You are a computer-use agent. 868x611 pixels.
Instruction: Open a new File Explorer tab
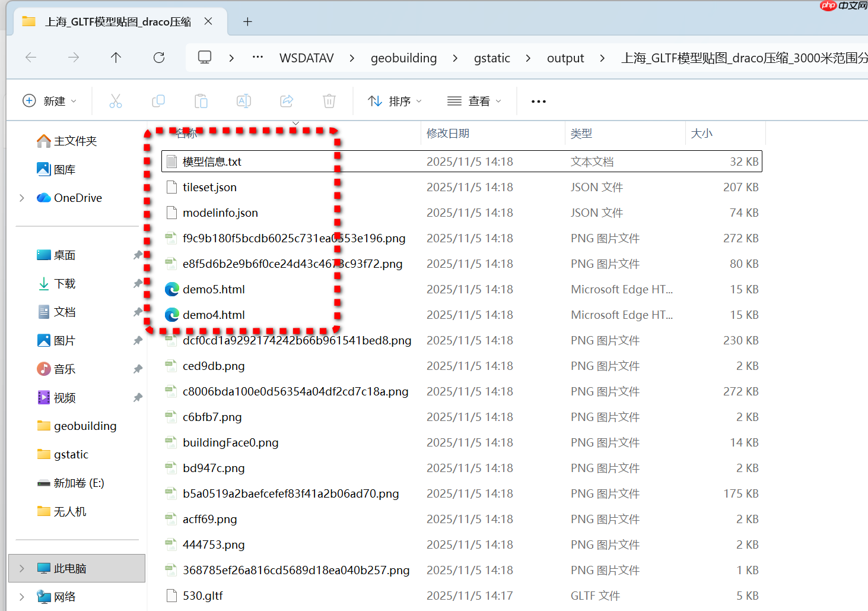tap(247, 21)
